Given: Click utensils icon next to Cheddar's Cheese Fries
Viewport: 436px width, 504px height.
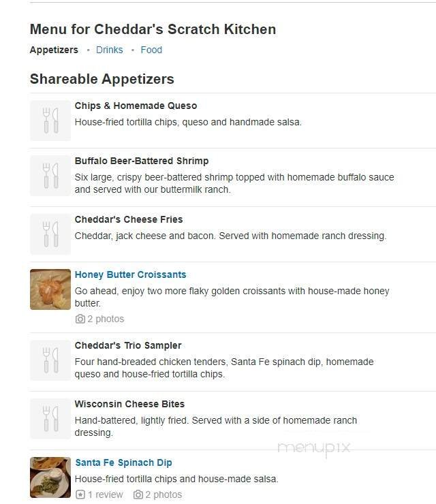Looking at the screenshot, I should click(50, 234).
